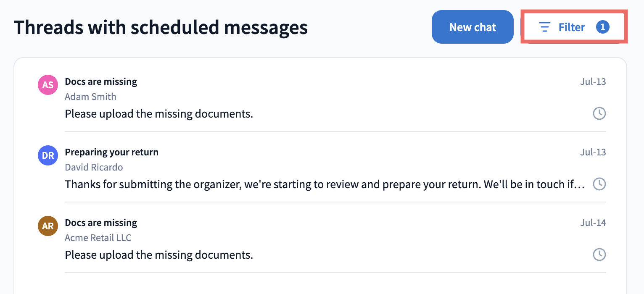The width and height of the screenshot is (644, 294).
Task: Click the scheduled clock icon on Acme Retail thread
Action: pos(599,255)
